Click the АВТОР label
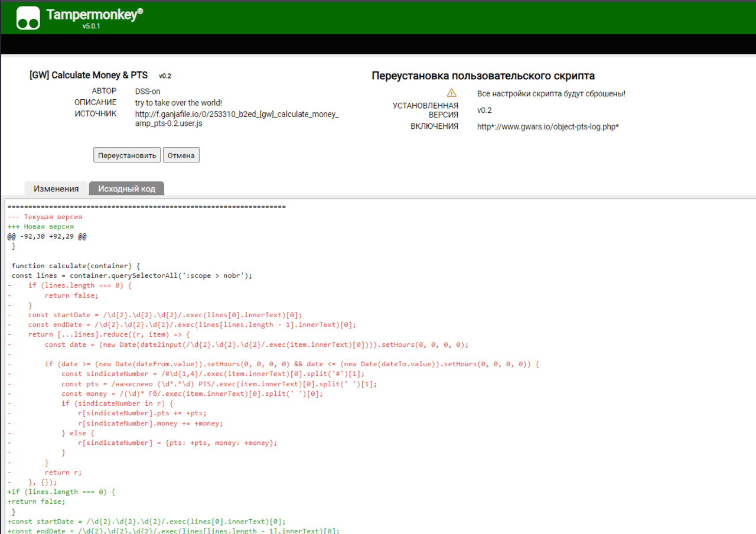756x534 pixels. pyautogui.click(x=104, y=92)
